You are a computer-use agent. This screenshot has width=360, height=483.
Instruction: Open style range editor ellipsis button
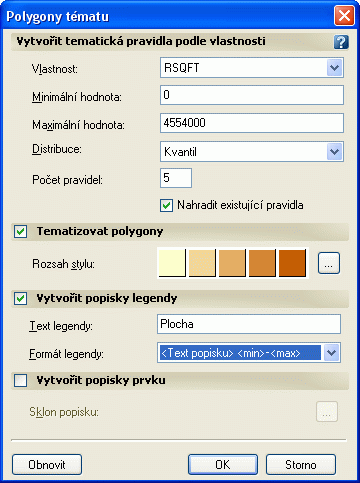click(x=329, y=263)
